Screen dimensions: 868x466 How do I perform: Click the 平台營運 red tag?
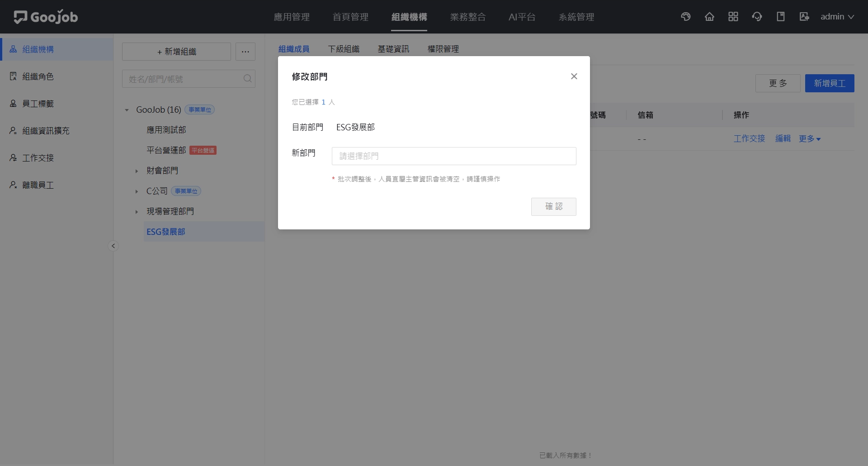pyautogui.click(x=203, y=151)
